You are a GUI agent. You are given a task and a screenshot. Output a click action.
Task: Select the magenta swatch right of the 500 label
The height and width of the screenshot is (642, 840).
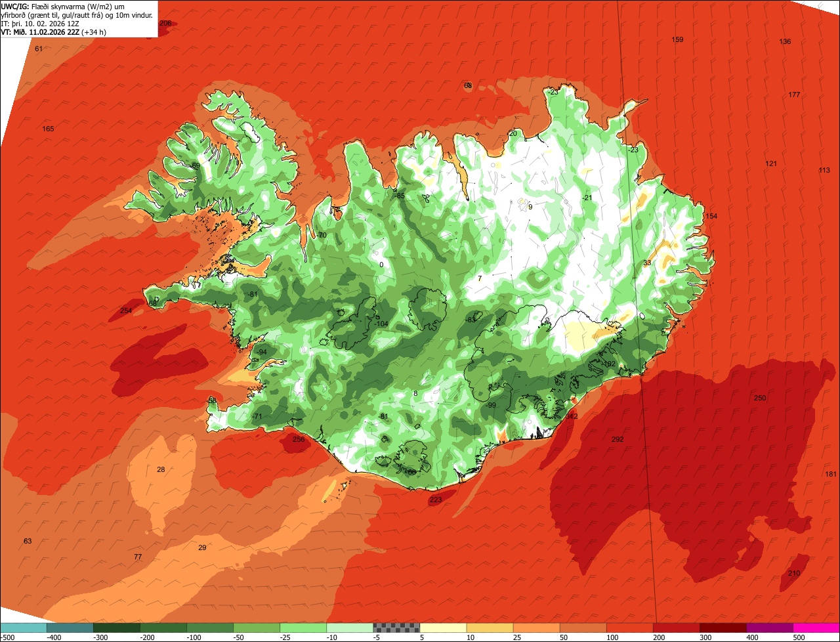pos(816,628)
